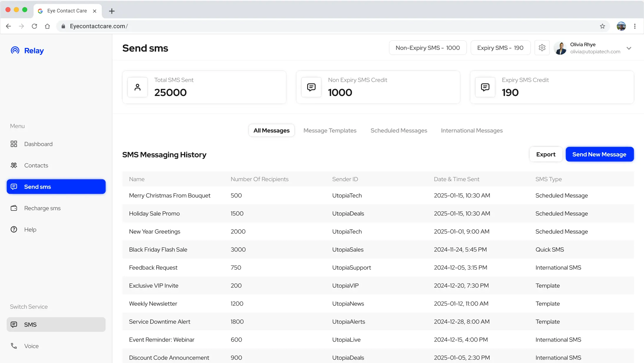The height and width of the screenshot is (363, 644).
Task: Open browser three-dot menu
Action: point(635,26)
